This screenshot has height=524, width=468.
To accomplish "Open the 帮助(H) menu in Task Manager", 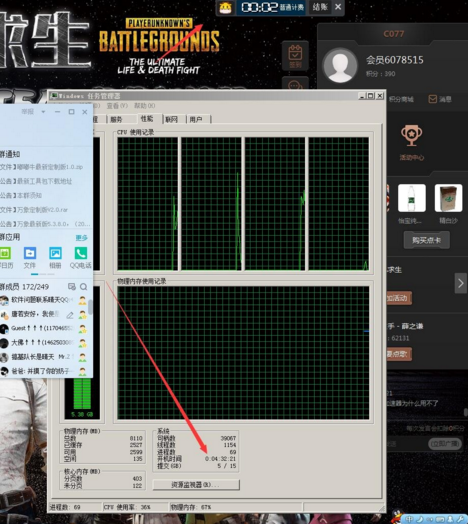I will [144, 106].
